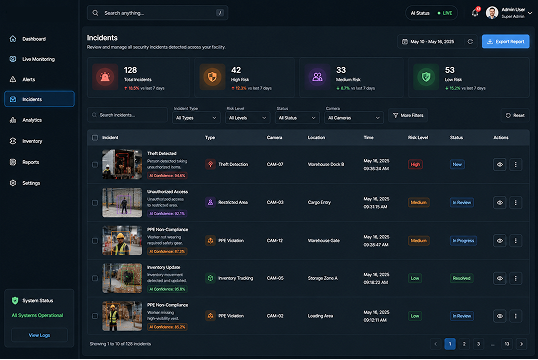This screenshot has height=360, width=538.
Task: Open Live Monitoring in the sidebar
Action: 39,59
